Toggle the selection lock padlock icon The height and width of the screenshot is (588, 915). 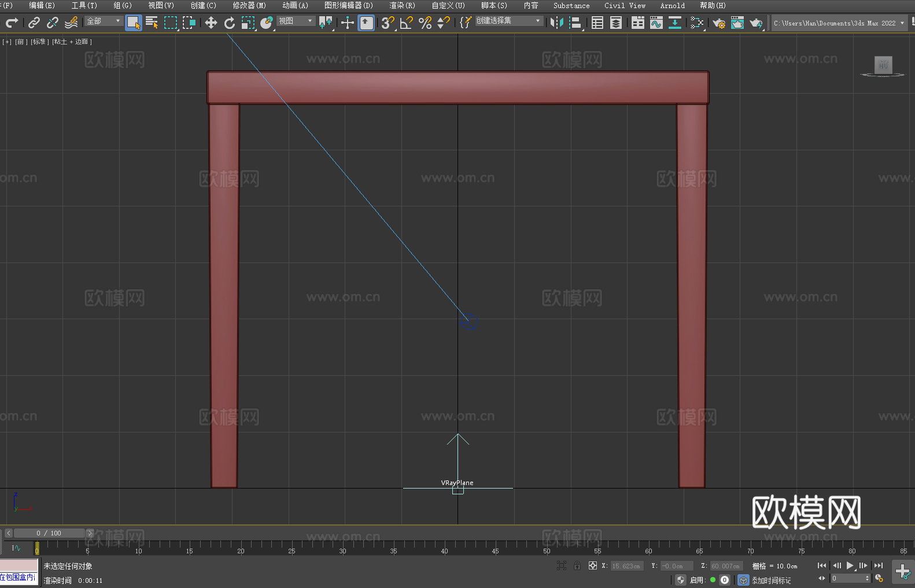click(x=577, y=565)
